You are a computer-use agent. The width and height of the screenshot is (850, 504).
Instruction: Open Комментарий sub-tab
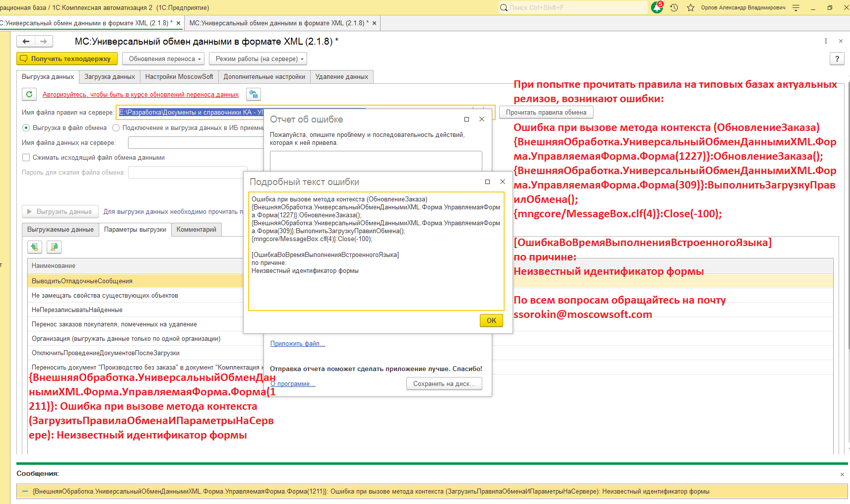pos(196,230)
